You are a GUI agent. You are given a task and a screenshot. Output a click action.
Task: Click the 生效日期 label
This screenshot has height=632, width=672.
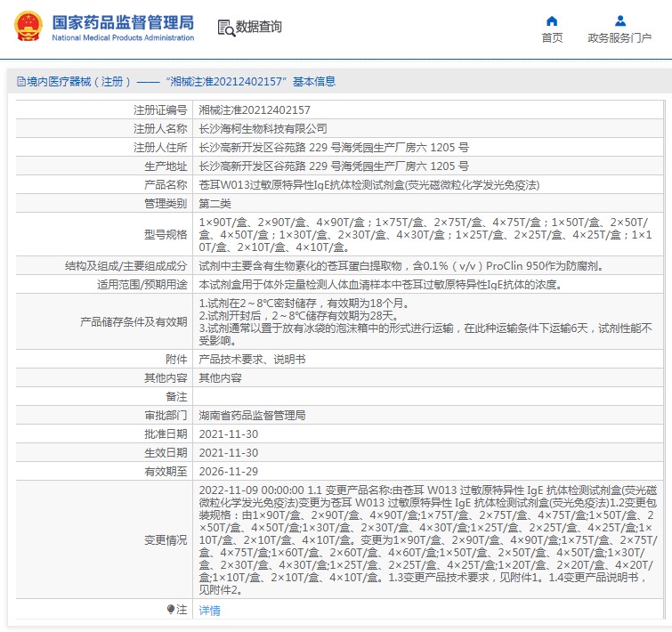(166, 452)
